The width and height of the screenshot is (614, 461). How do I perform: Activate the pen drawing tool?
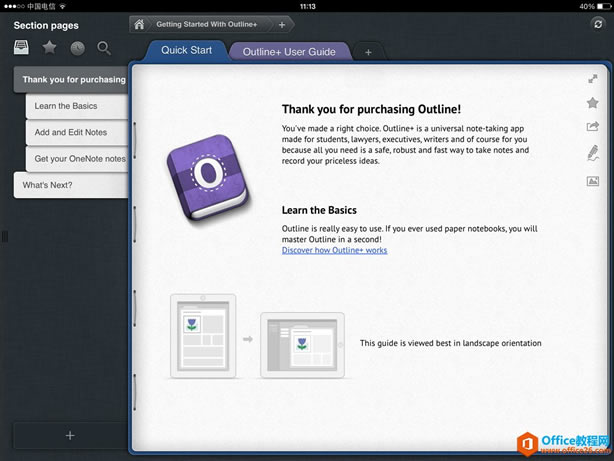click(592, 153)
